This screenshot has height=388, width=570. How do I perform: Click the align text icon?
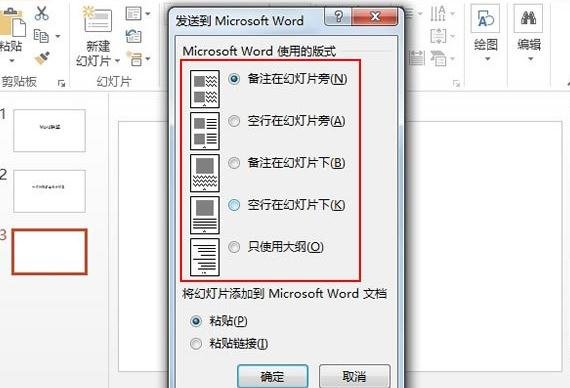pyautogui.click(x=438, y=36)
